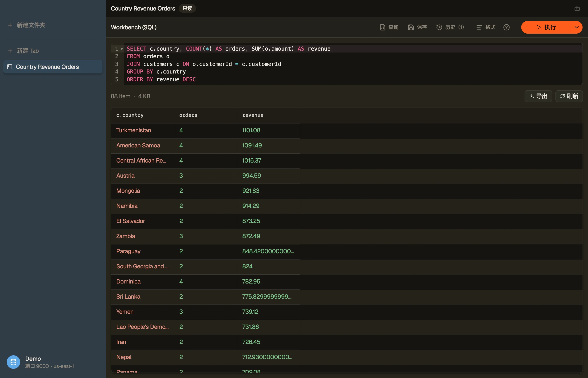Click the Workbench (SQL) title
The height and width of the screenshot is (378, 588).
tap(134, 27)
